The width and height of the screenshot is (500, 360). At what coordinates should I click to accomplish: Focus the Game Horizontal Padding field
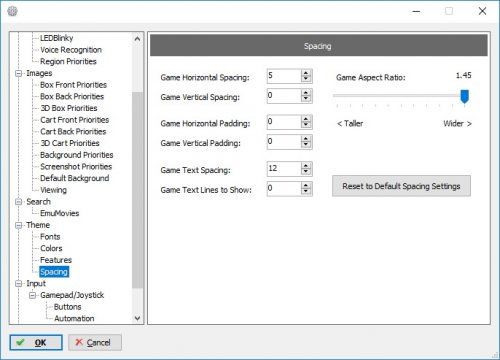point(284,122)
